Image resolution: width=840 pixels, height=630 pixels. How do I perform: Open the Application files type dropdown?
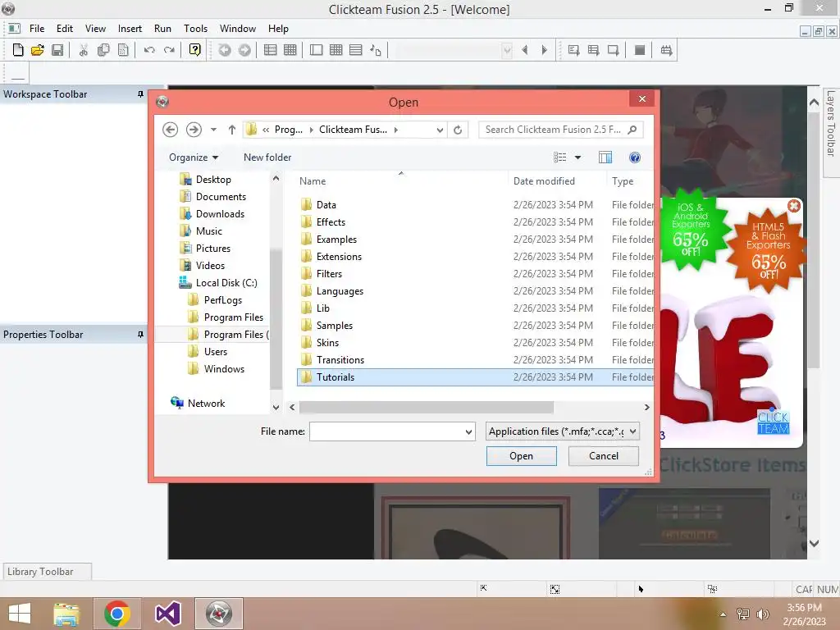coord(563,431)
